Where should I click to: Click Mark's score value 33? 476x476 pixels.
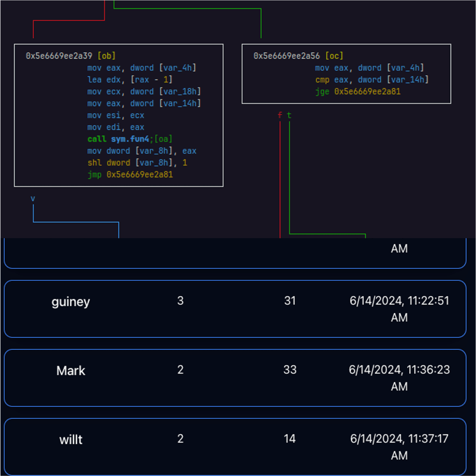point(290,370)
